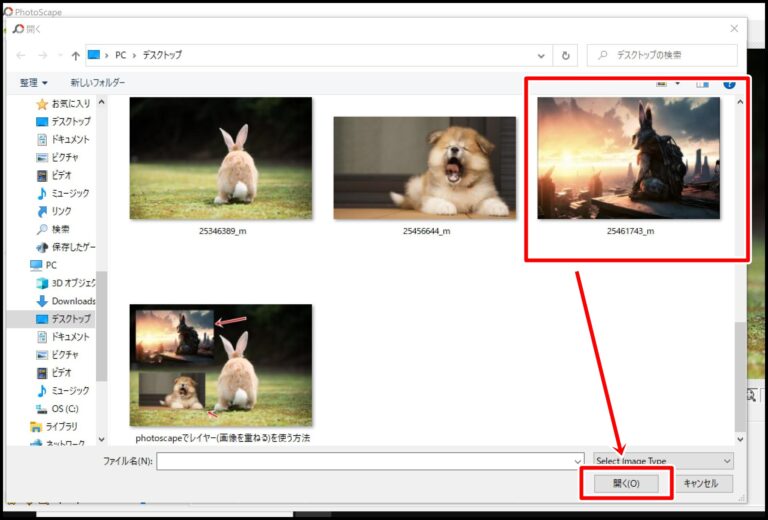Click the ファイル名(N) input field

370,461
